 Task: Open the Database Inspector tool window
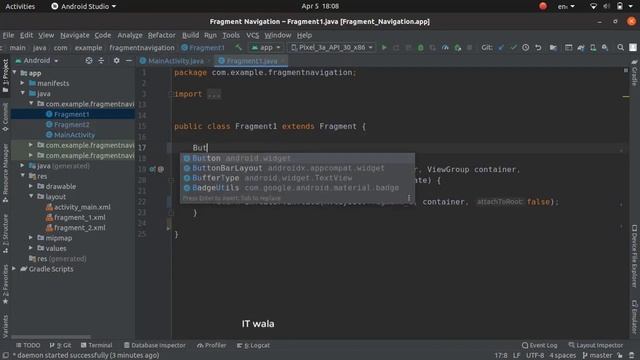point(154,345)
